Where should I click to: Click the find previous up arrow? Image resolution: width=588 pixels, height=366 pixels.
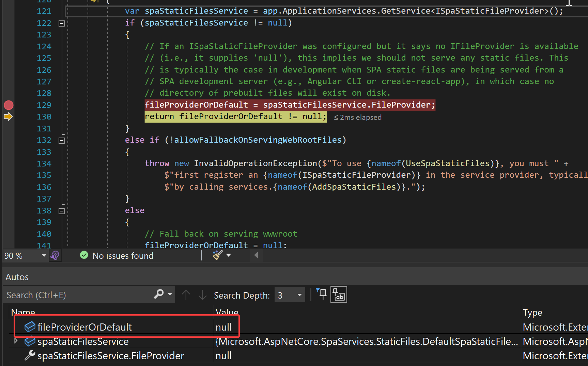point(186,295)
